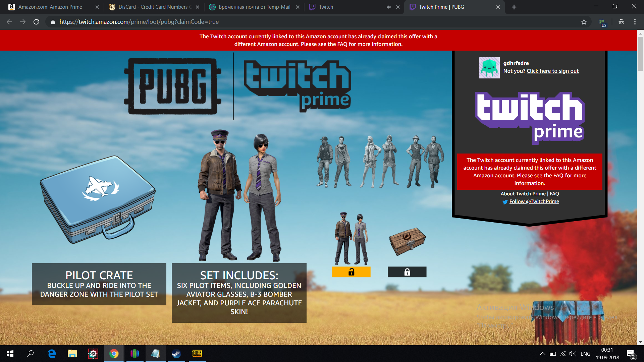644x362 pixels.
Task: Switch to the DisCard Credit Card Numbers tab
Action: (x=154, y=7)
